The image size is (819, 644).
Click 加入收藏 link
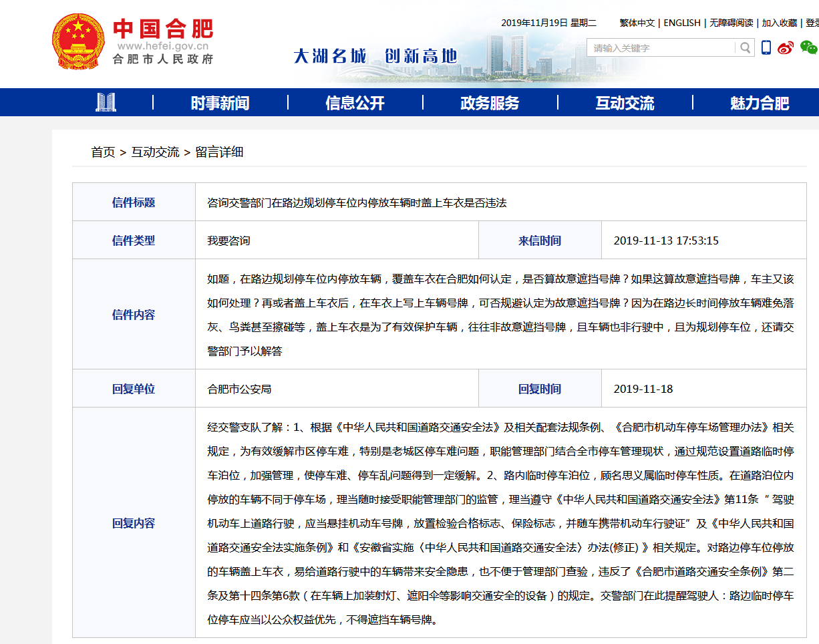780,23
